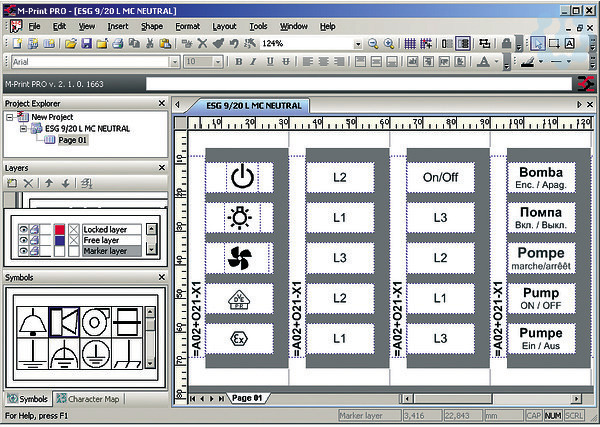
Task: Toggle visibility eye of Locked layer
Action: click(24, 229)
